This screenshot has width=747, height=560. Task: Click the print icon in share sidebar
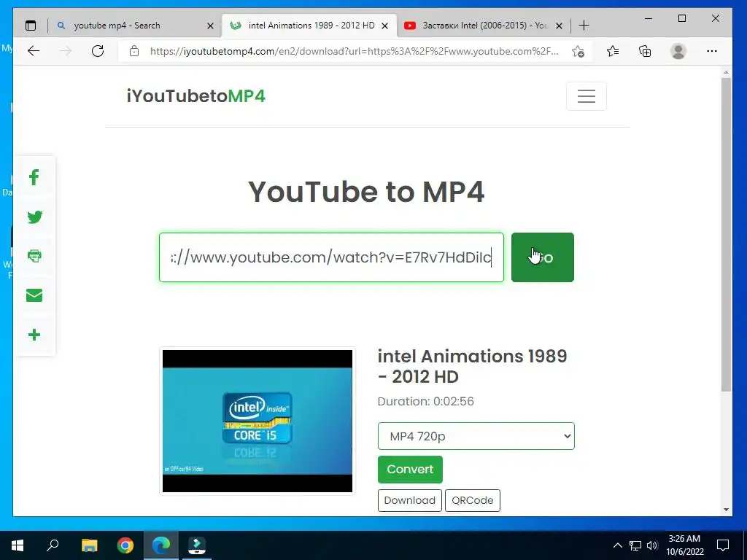click(34, 256)
